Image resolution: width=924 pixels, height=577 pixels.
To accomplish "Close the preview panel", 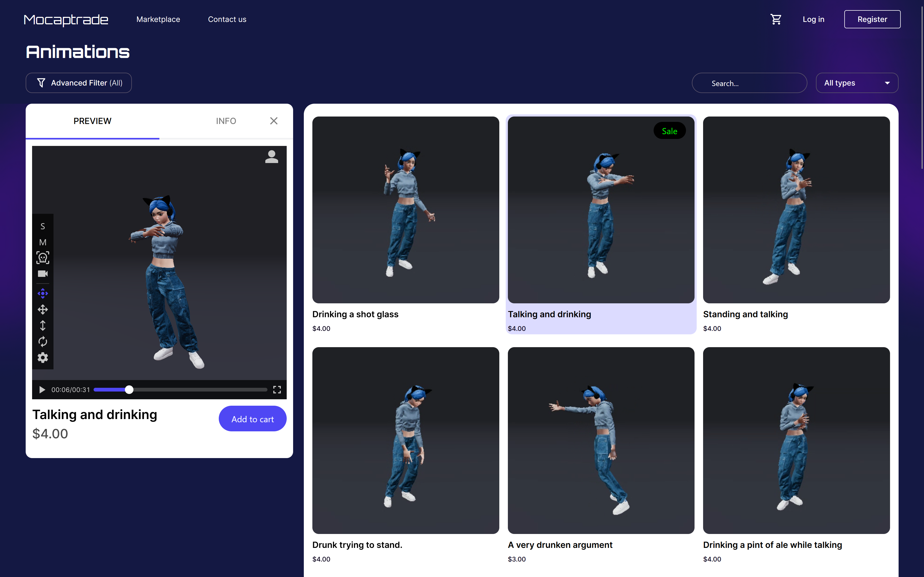I will pyautogui.click(x=274, y=121).
